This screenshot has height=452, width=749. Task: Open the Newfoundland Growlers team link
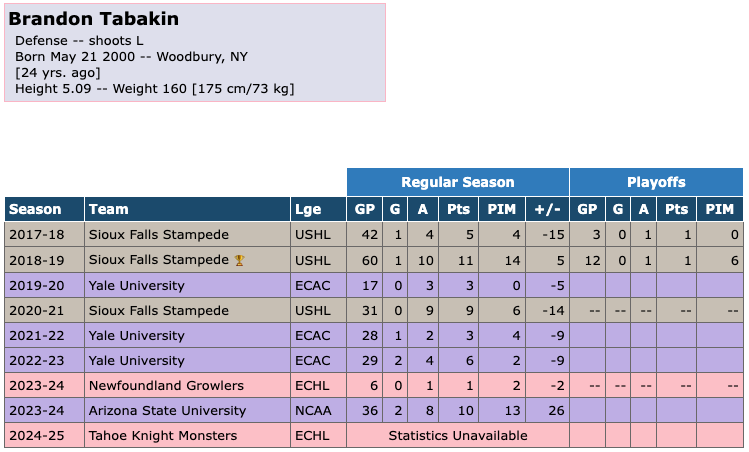166,385
